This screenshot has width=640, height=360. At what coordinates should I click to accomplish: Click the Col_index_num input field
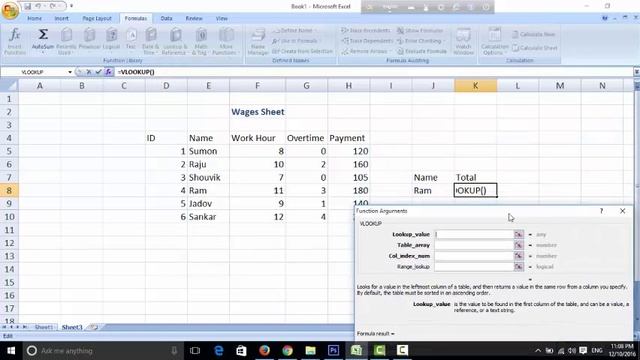pyautogui.click(x=474, y=256)
